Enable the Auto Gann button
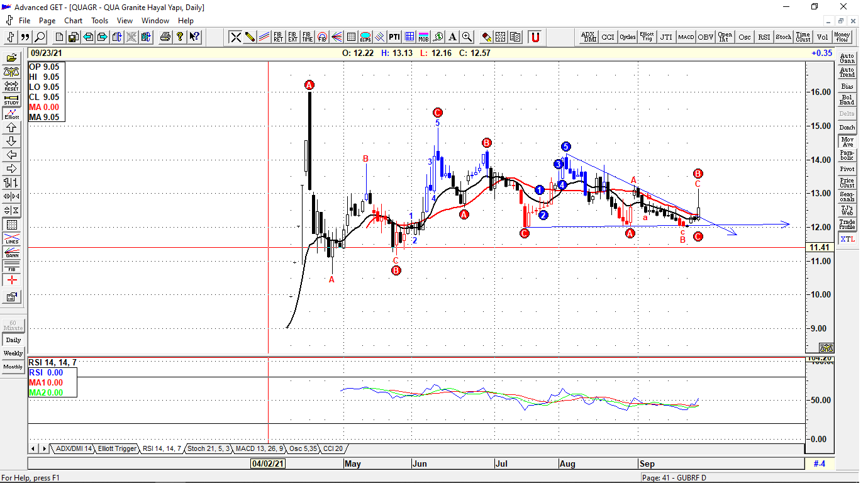 point(847,58)
